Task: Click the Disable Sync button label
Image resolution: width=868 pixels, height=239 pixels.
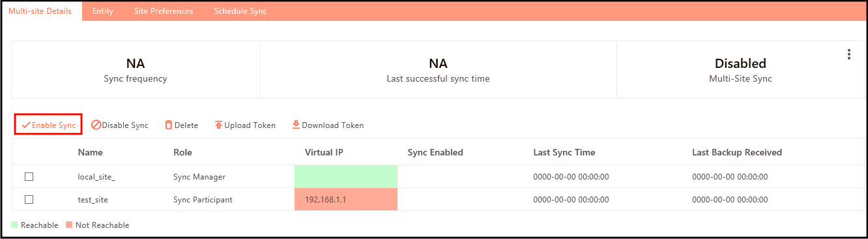Action: tap(125, 125)
